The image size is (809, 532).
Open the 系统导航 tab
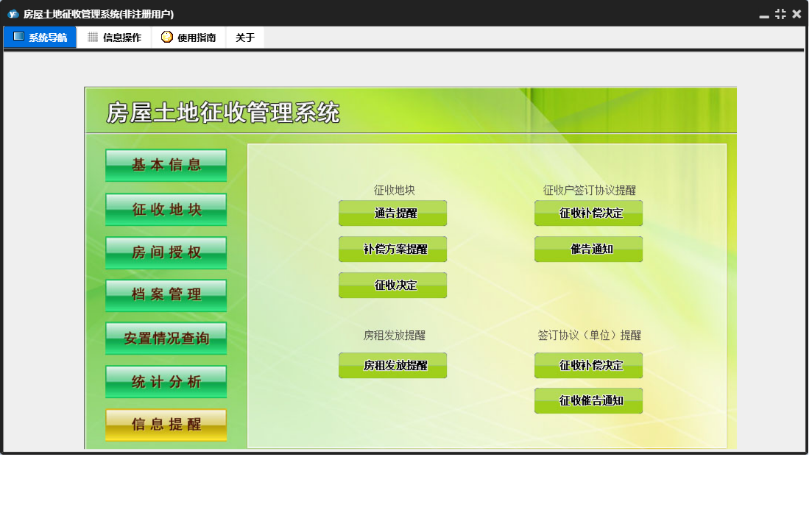[40, 38]
